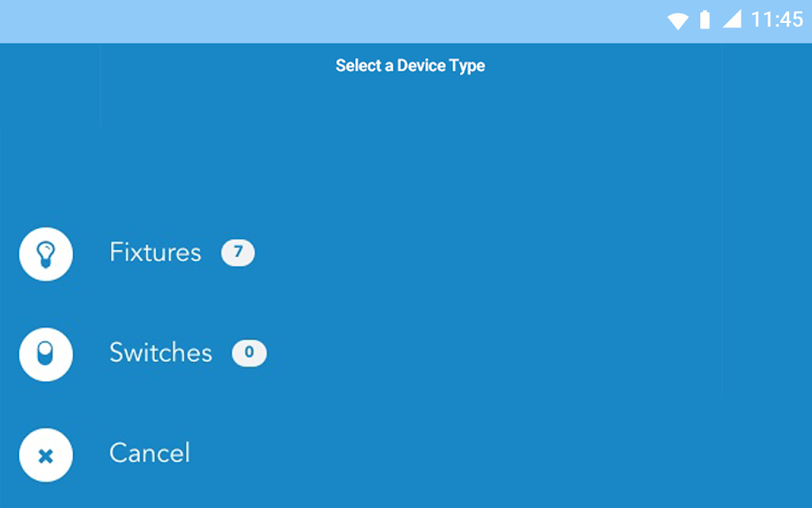
Task: Click the Switches count badge showing 0
Action: coord(249,353)
